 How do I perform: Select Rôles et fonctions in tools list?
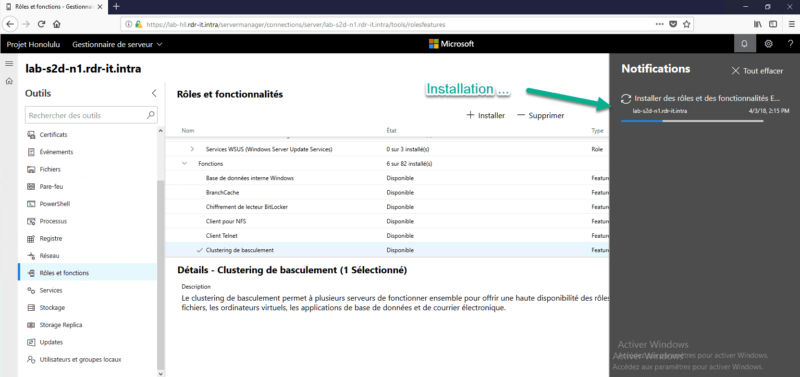coord(87,273)
